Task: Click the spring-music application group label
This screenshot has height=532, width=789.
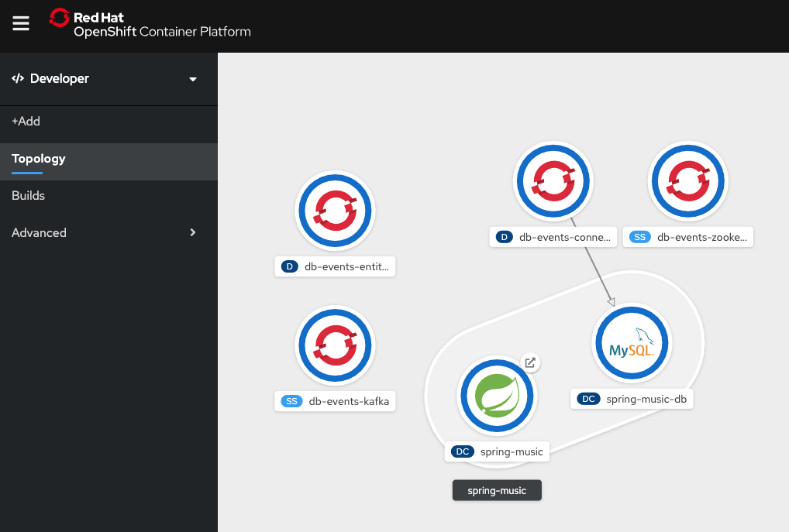Action: pyautogui.click(x=497, y=491)
